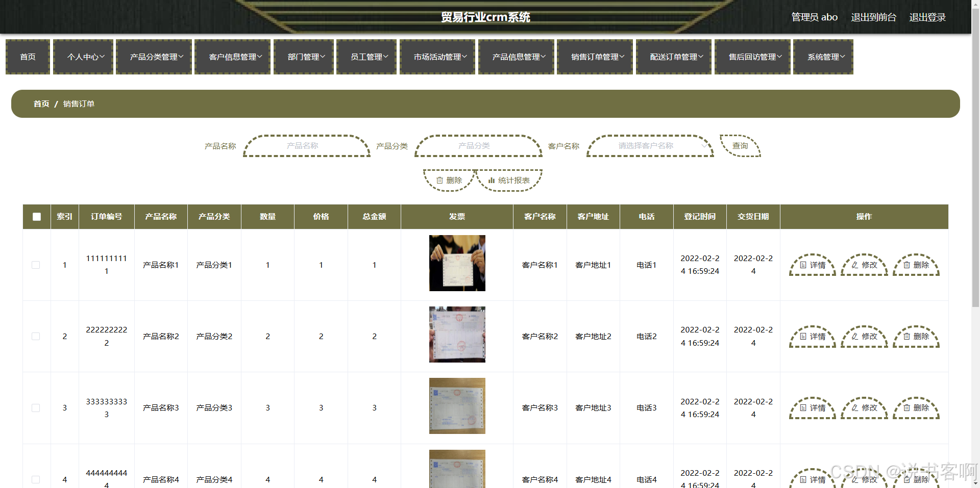Click the 登记时间 column header
The image size is (980, 488).
tap(700, 217)
